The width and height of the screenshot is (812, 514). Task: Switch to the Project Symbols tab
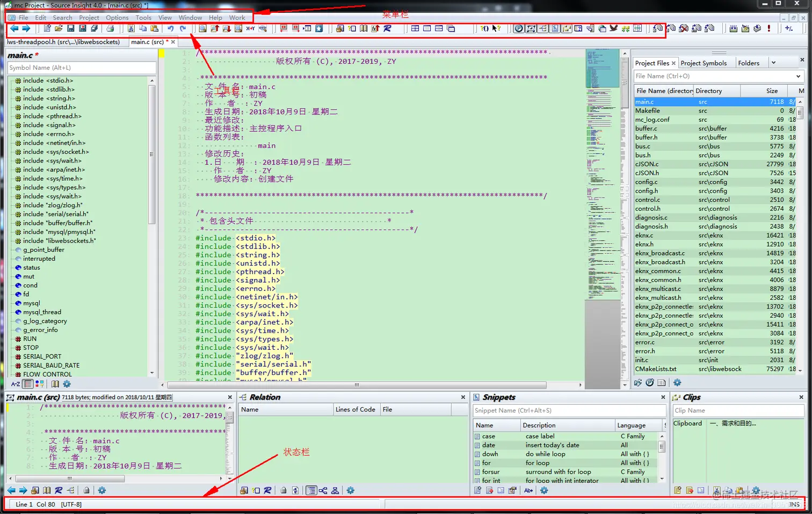pyautogui.click(x=704, y=63)
